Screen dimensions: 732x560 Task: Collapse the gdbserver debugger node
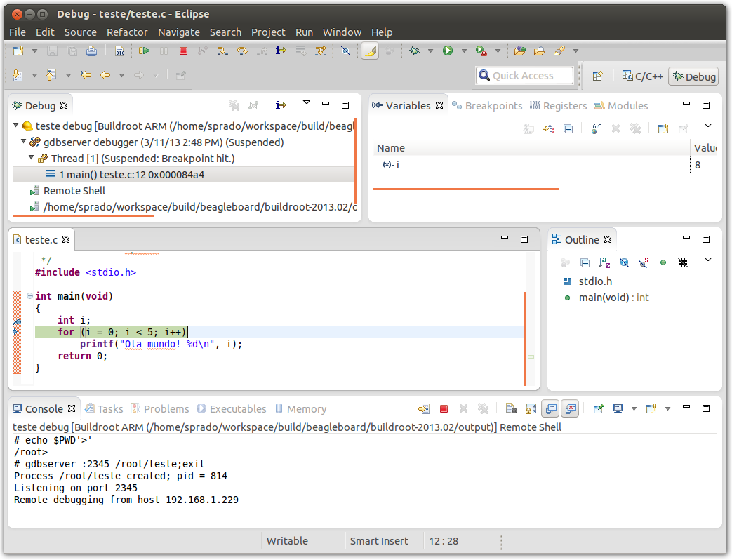[23, 141]
